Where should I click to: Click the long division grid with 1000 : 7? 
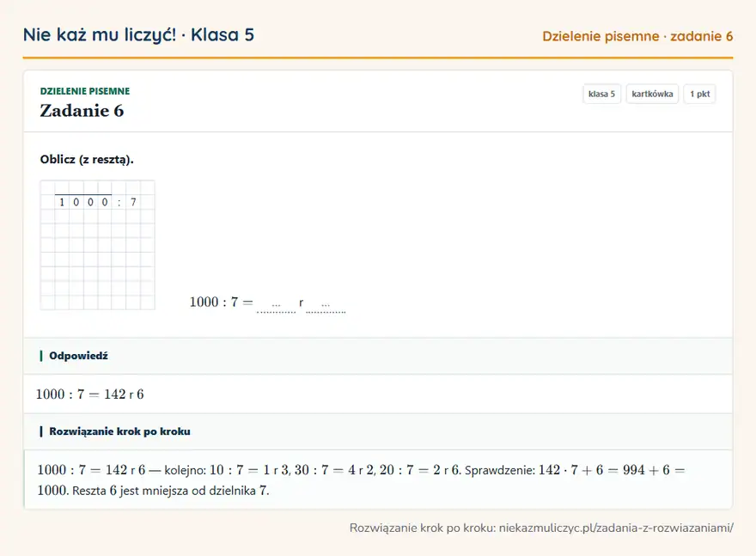click(x=97, y=245)
